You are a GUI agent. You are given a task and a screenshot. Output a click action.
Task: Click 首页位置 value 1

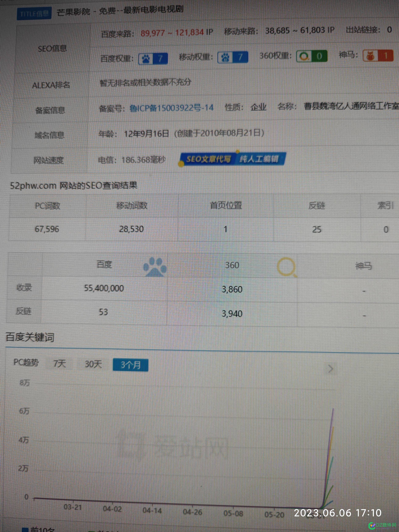(225, 229)
